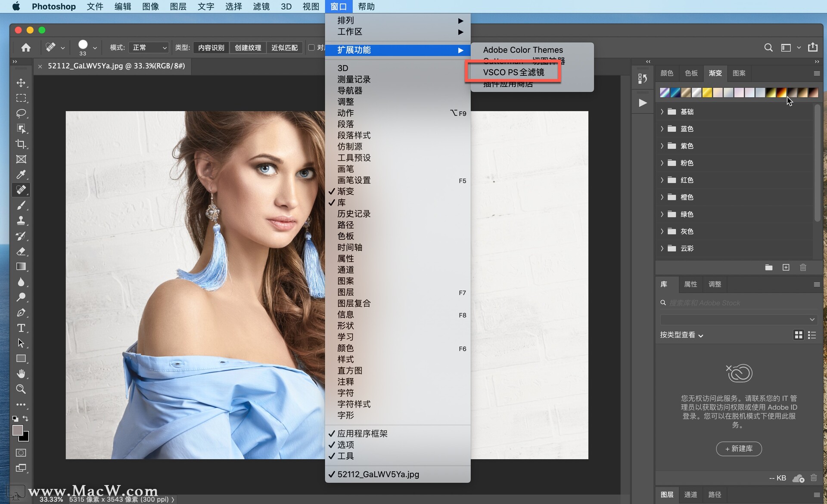Screen dimensions: 827x504
Task: Click the 内容识别 type button
Action: [x=211, y=47]
